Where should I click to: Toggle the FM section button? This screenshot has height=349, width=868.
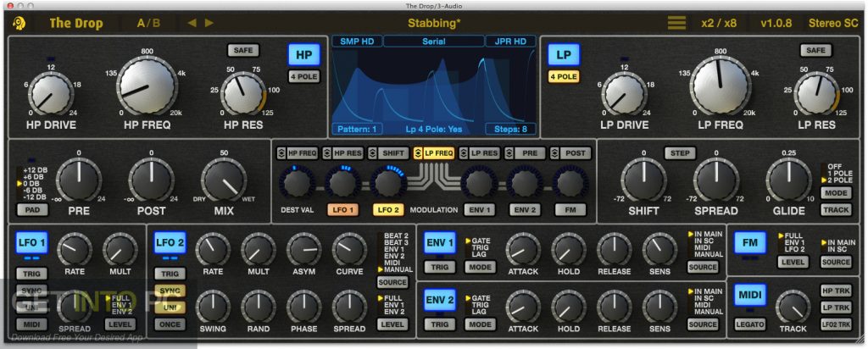pyautogui.click(x=750, y=241)
